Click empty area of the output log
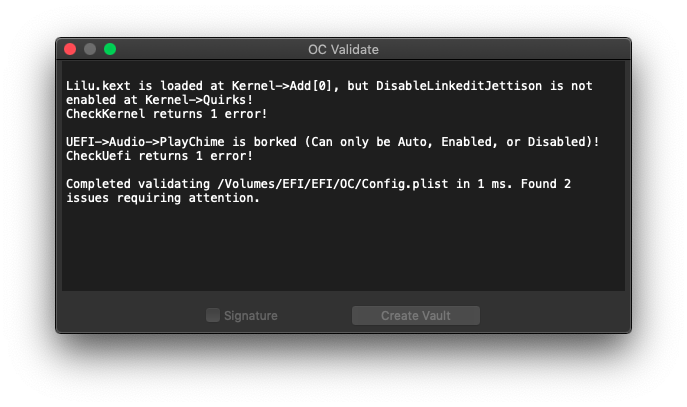Image resolution: width=687 pixels, height=407 pixels. tap(343, 250)
